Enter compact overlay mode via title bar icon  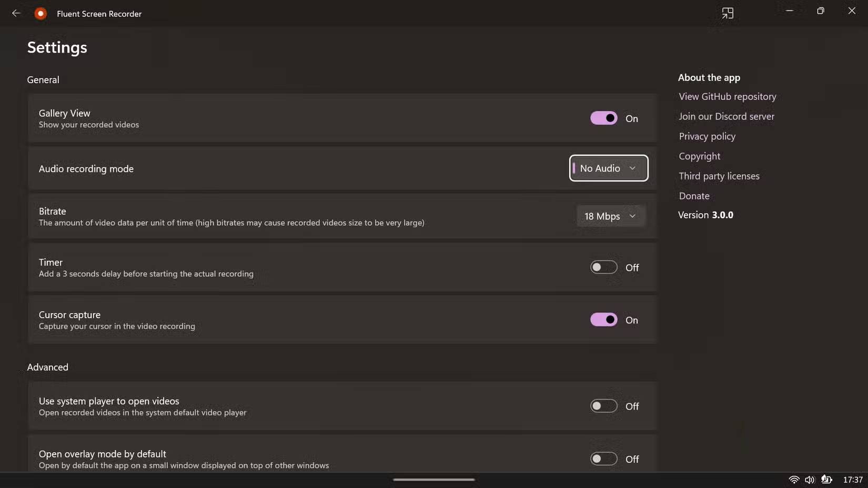click(728, 13)
